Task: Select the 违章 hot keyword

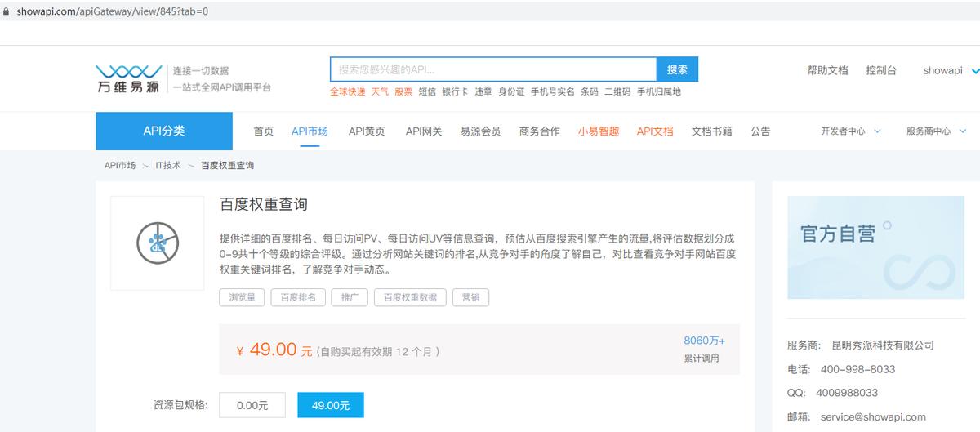Action: (x=483, y=92)
